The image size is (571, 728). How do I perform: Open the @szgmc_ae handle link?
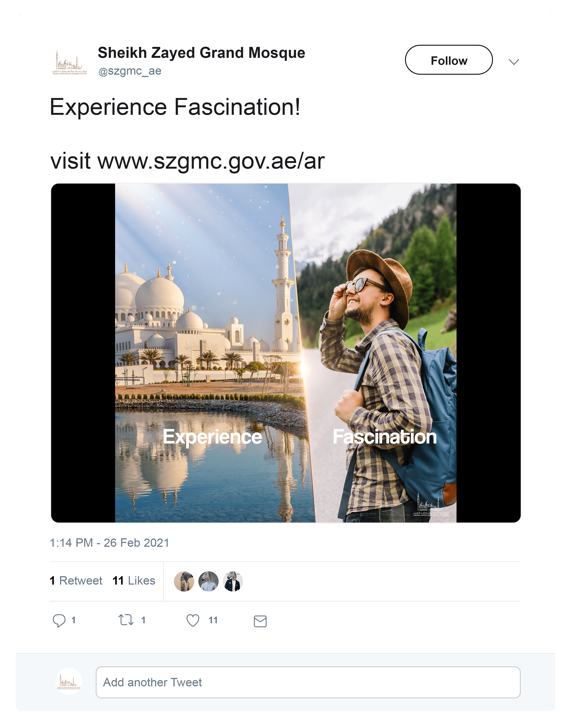click(x=130, y=71)
